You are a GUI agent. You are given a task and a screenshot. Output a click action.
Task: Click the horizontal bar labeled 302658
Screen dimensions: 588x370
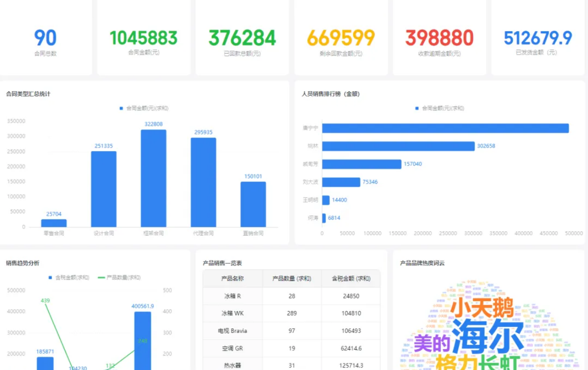point(398,146)
